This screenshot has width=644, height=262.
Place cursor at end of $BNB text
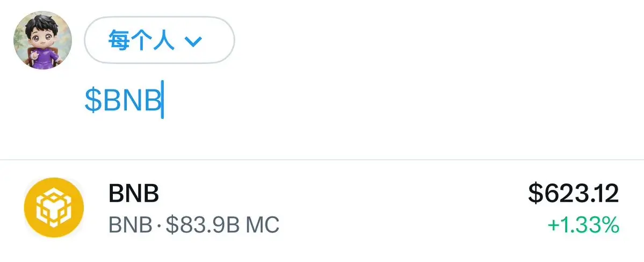click(162, 101)
